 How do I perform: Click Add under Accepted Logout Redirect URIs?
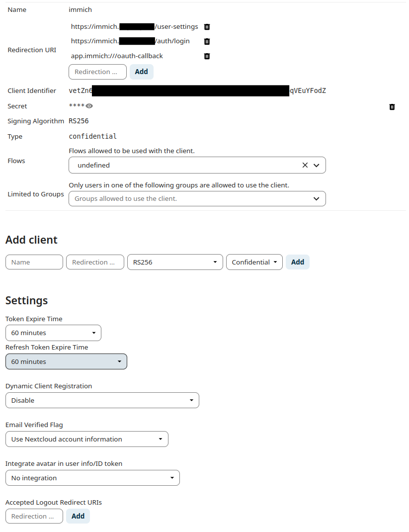click(x=78, y=516)
